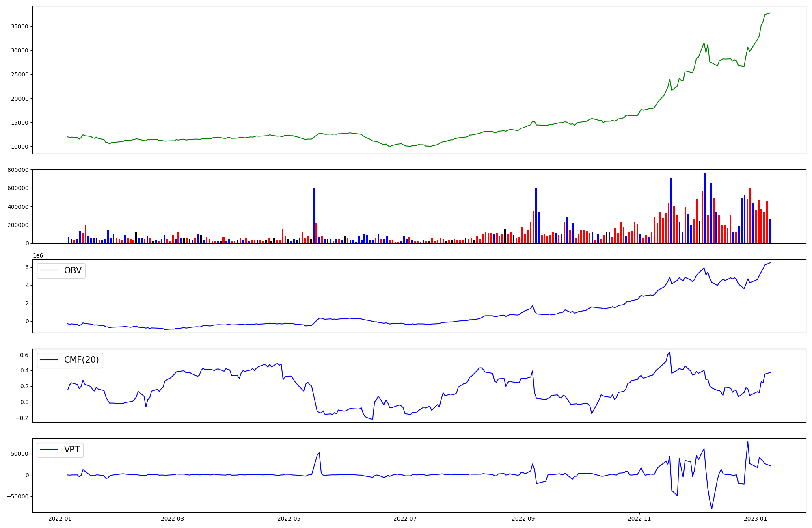Click the 0.6 tick on CMF axis
Screen dimensions: 812x528
(24, 355)
